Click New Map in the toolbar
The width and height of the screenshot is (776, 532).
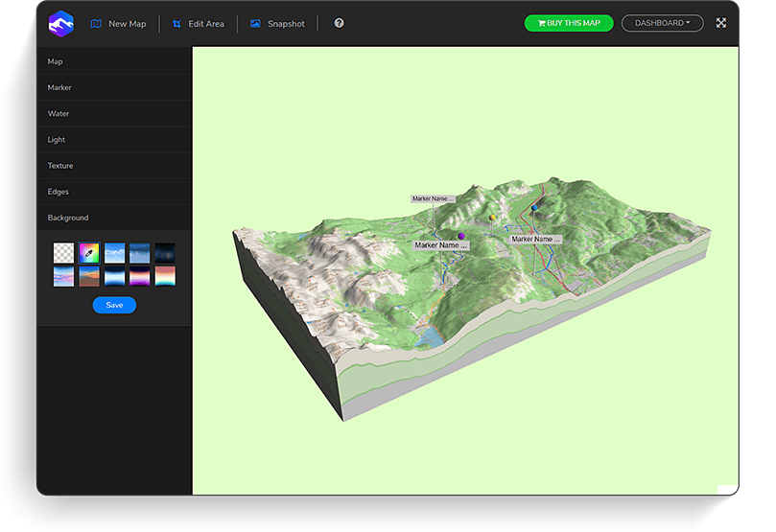119,24
